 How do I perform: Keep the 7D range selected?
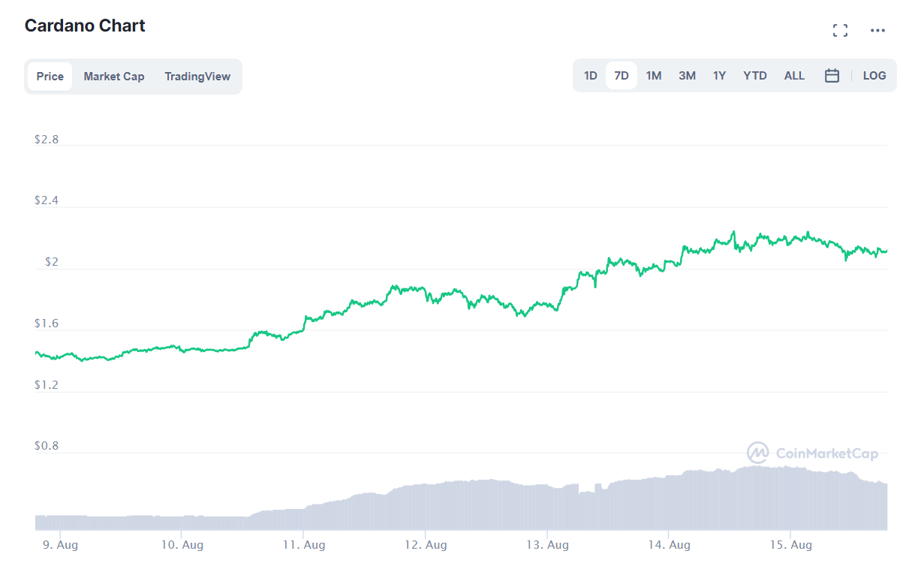622,75
